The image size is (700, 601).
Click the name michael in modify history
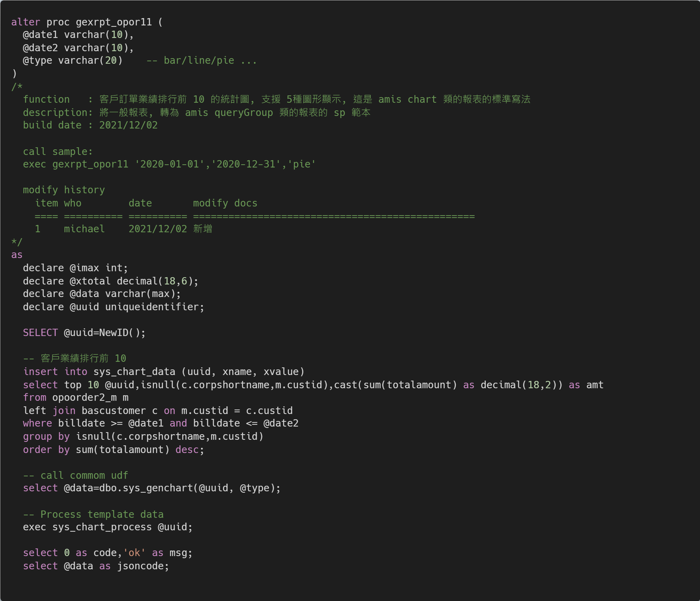click(x=84, y=229)
